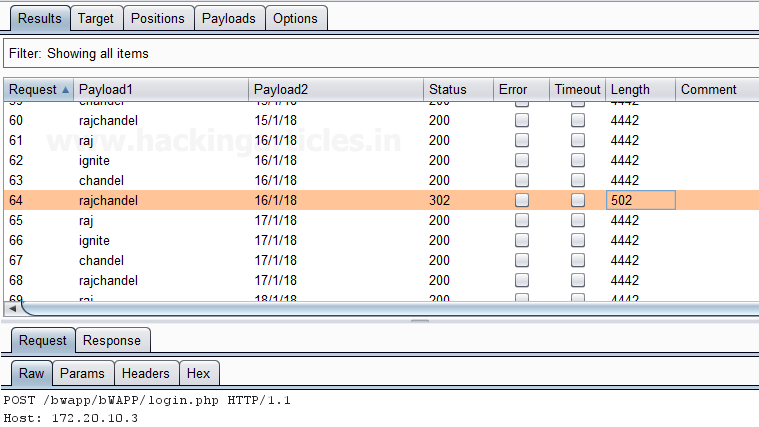
Task: Toggle Error checkbox in request 63 row
Action: tap(522, 180)
